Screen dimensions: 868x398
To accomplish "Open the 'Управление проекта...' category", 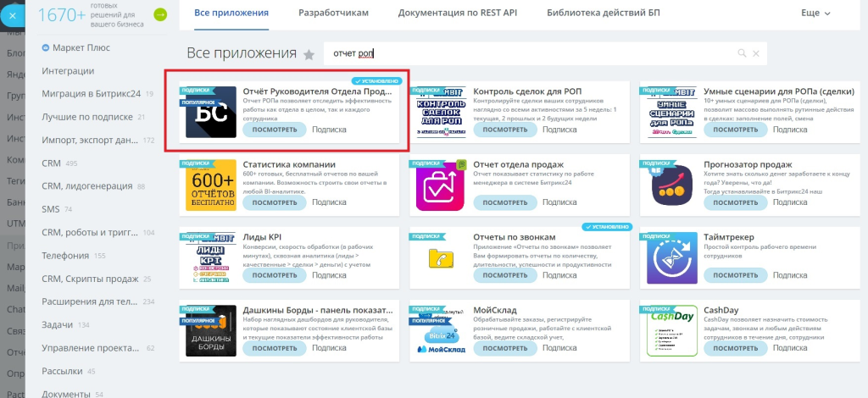I will pyautogui.click(x=91, y=348).
